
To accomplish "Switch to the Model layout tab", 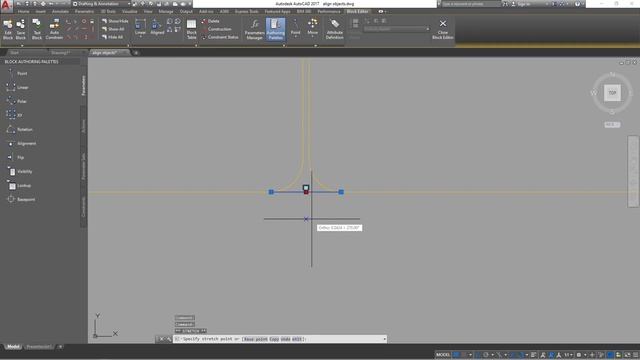I will click(x=13, y=347).
